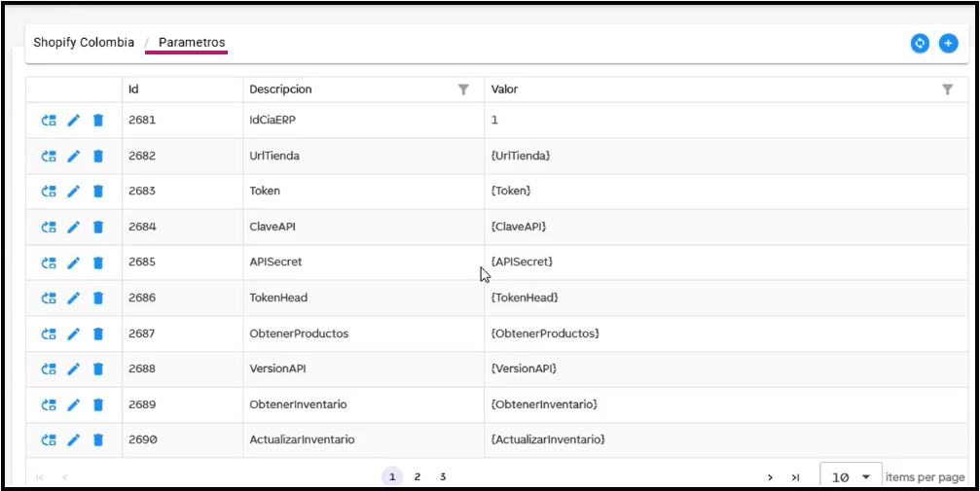
Task: Click the add new parameter plus icon
Action: point(948,44)
